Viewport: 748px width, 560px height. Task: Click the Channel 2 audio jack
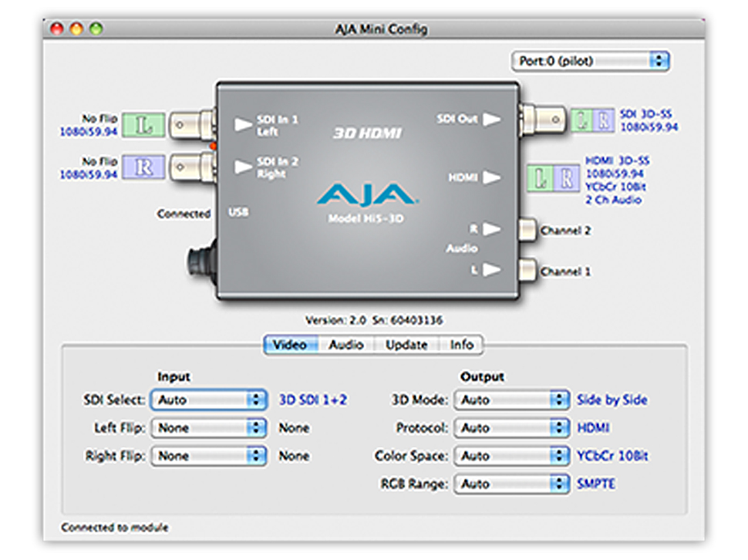(x=528, y=230)
